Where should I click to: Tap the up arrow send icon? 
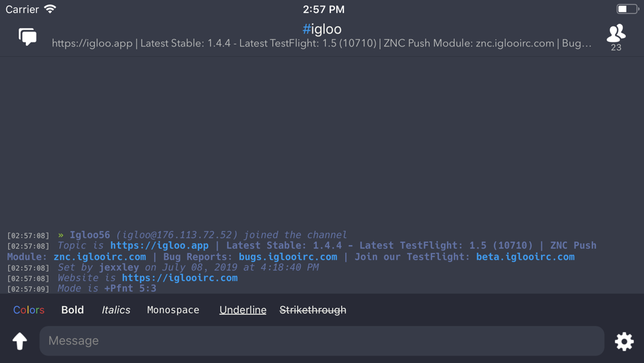[x=20, y=341]
